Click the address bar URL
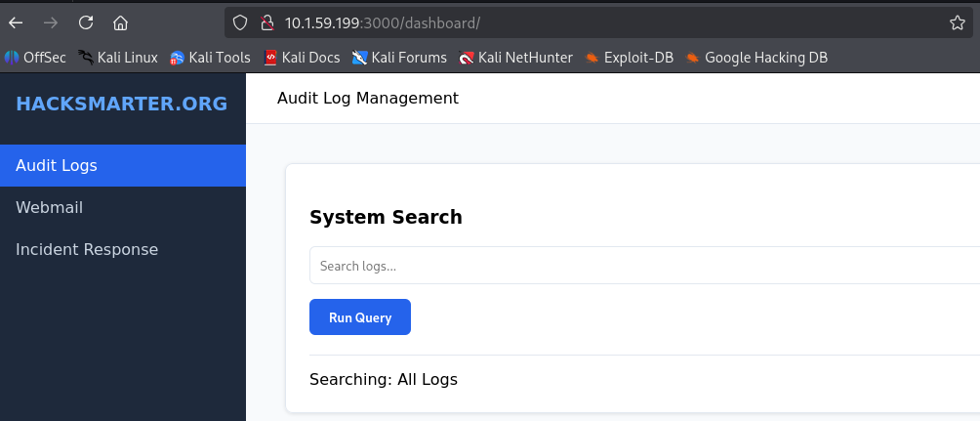Viewport: 980px width, 421px height. point(383,23)
